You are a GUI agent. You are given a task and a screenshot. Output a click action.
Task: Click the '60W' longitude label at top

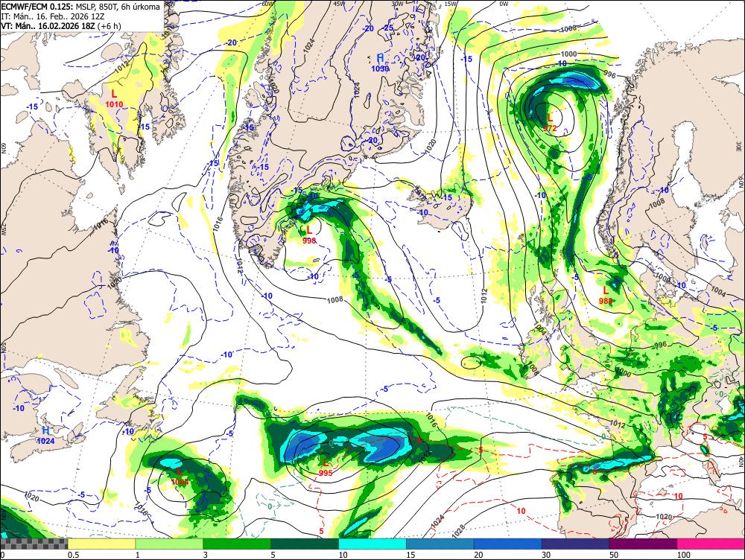click(x=269, y=3)
